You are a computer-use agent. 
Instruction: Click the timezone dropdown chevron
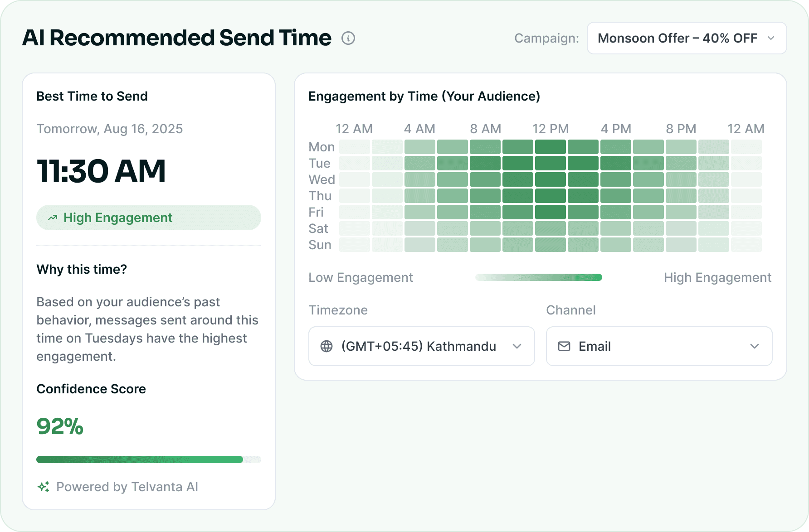point(517,346)
